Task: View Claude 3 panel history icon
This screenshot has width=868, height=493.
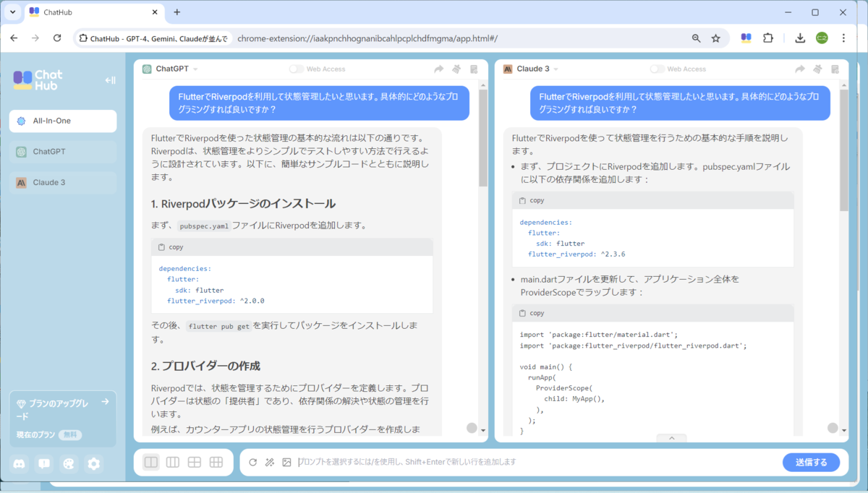Action: (835, 69)
